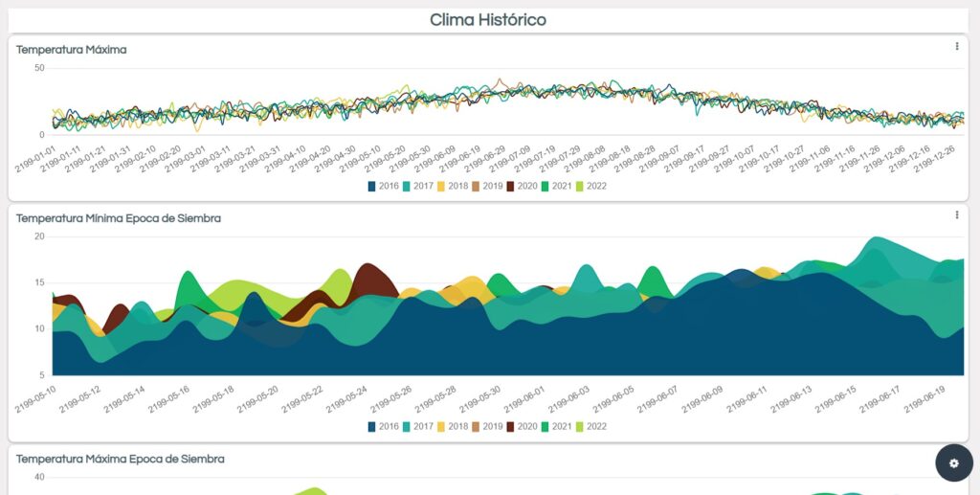Open kebab menu of Temperatura Mínima Epoca chart
The height and width of the screenshot is (495, 980).
pos(957,215)
